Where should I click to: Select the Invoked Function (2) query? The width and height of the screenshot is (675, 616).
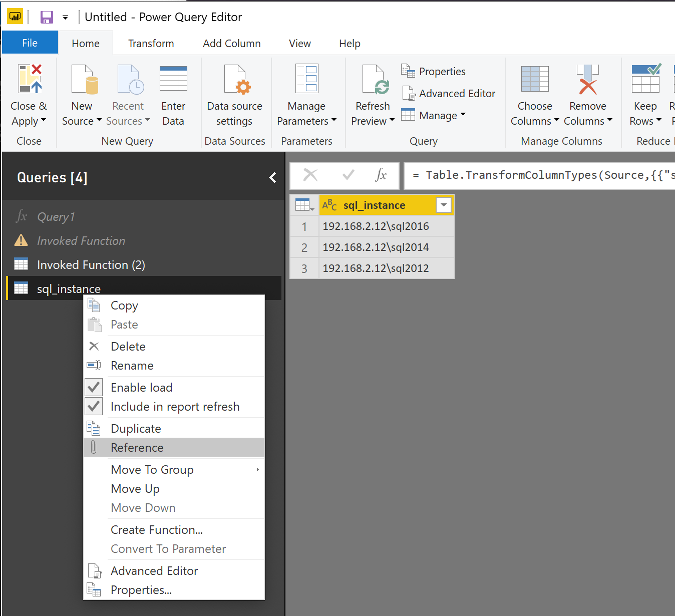click(x=91, y=264)
